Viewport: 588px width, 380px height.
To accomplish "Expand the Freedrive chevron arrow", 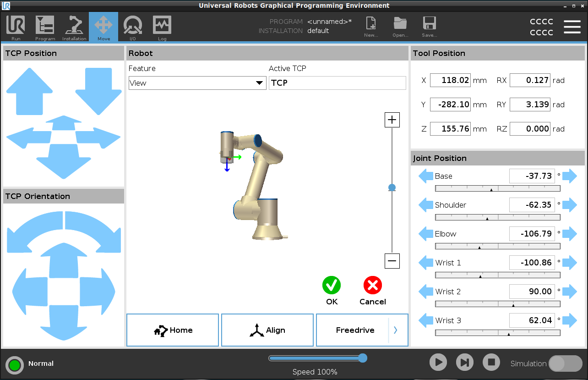I will point(396,330).
